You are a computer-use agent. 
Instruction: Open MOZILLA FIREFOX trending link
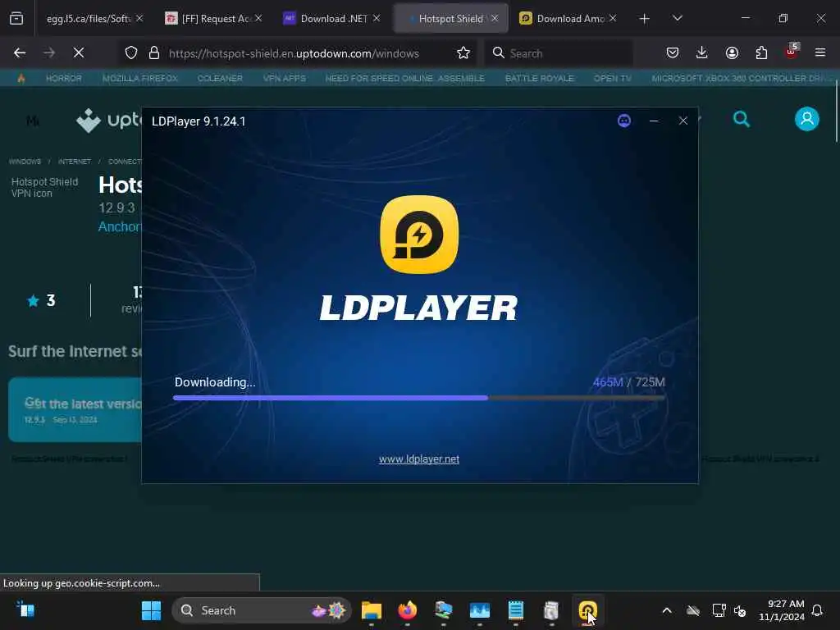[139, 78]
